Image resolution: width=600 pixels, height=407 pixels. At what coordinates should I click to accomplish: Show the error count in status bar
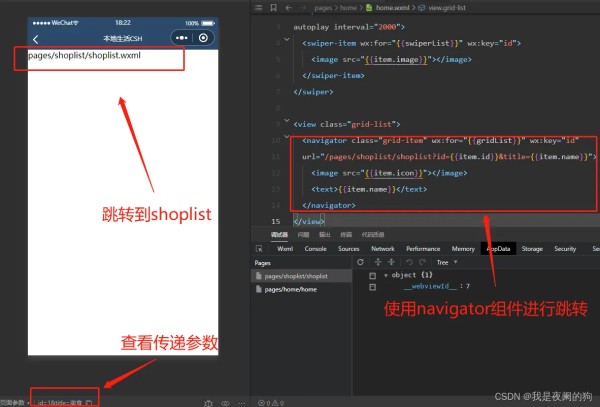click(x=264, y=403)
